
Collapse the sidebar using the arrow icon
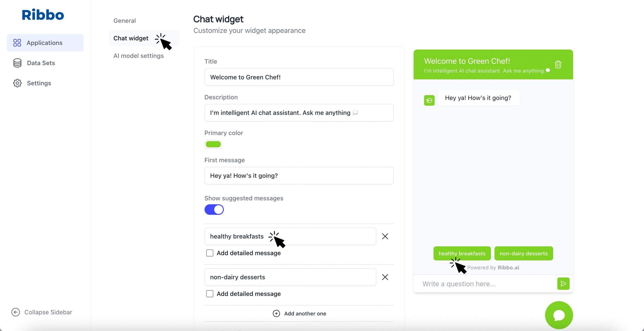click(x=15, y=312)
